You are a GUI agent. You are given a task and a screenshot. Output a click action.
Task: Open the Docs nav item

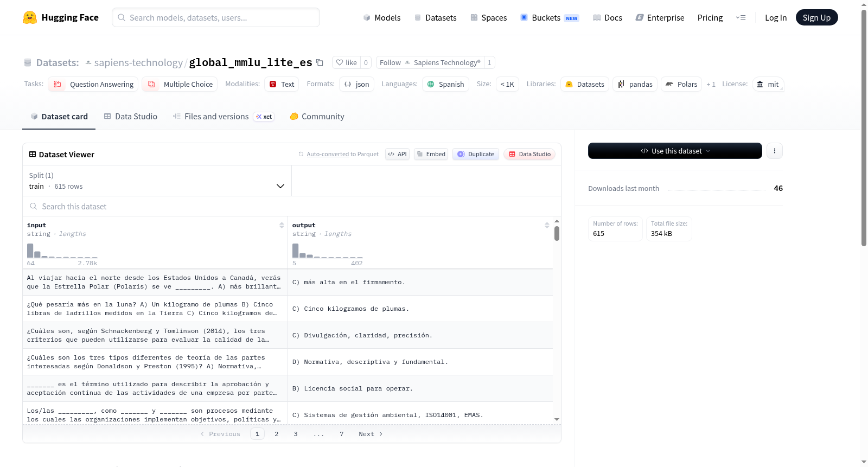tap(608, 17)
